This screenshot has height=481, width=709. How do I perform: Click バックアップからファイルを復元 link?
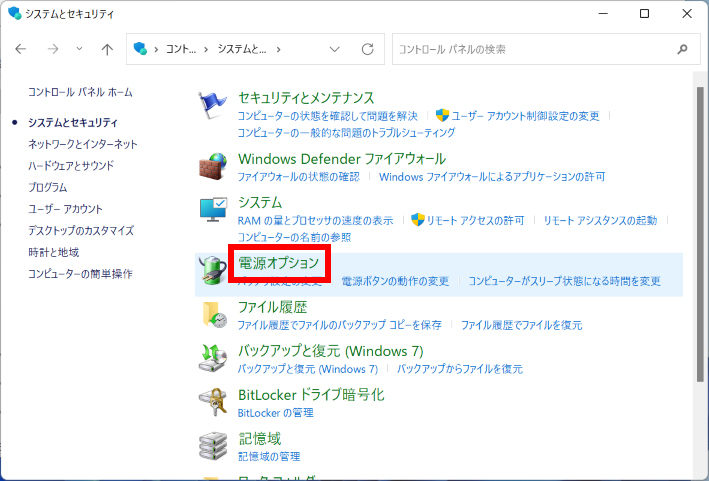pyautogui.click(x=460, y=369)
